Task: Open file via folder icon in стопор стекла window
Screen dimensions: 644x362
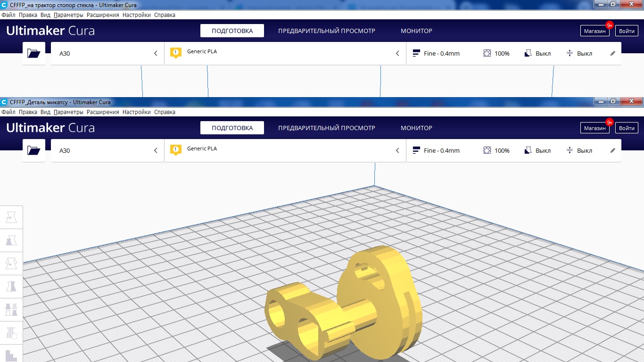Action: (34, 53)
